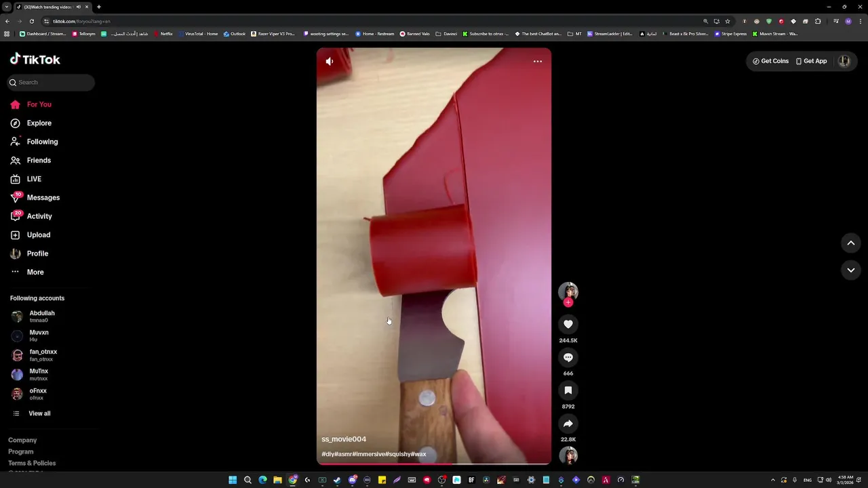The width and height of the screenshot is (868, 488).
Task: Seek on the video progress bar
Action: pyautogui.click(x=434, y=464)
